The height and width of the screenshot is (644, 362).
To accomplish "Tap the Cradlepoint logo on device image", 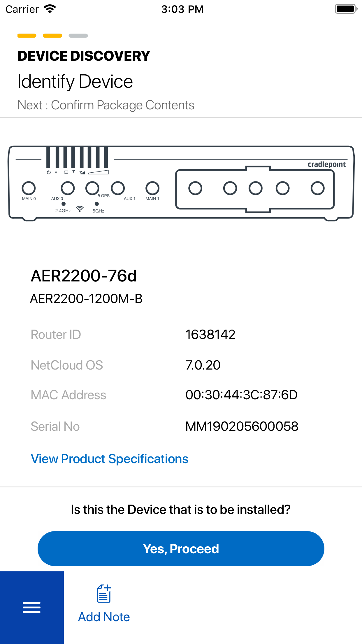I will 326,164.
